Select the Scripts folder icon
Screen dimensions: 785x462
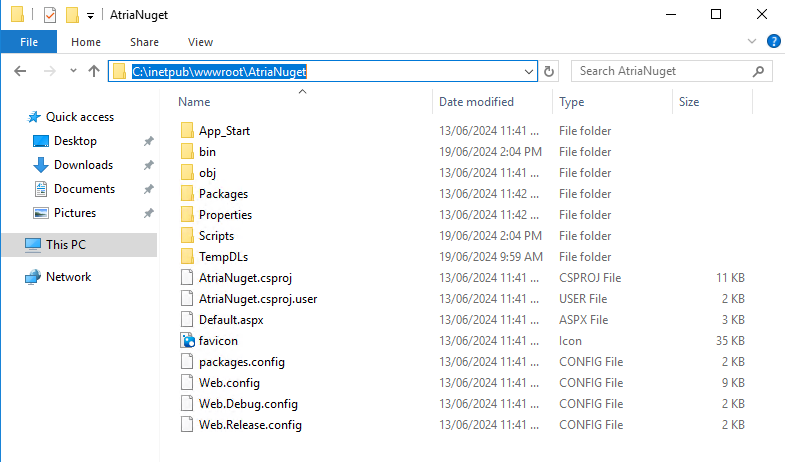click(187, 235)
